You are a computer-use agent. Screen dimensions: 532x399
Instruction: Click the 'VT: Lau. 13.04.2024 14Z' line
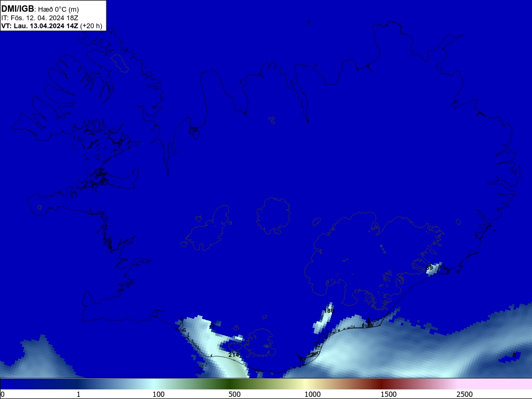click(x=40, y=26)
